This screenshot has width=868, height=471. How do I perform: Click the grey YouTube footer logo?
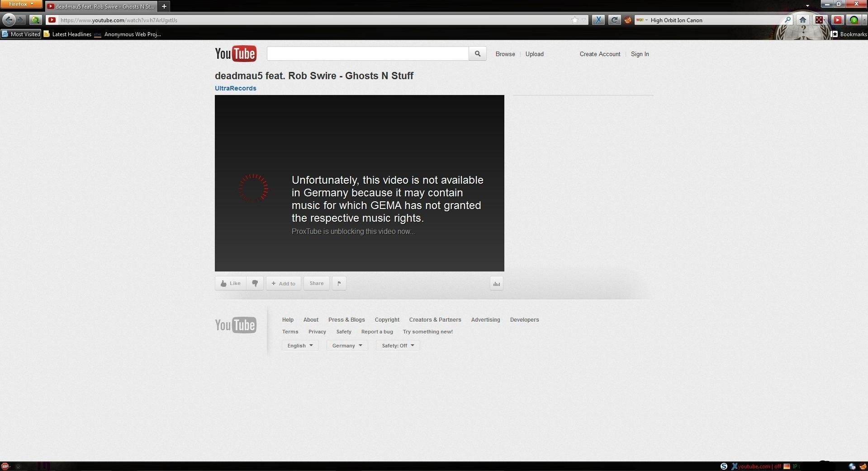click(x=236, y=325)
